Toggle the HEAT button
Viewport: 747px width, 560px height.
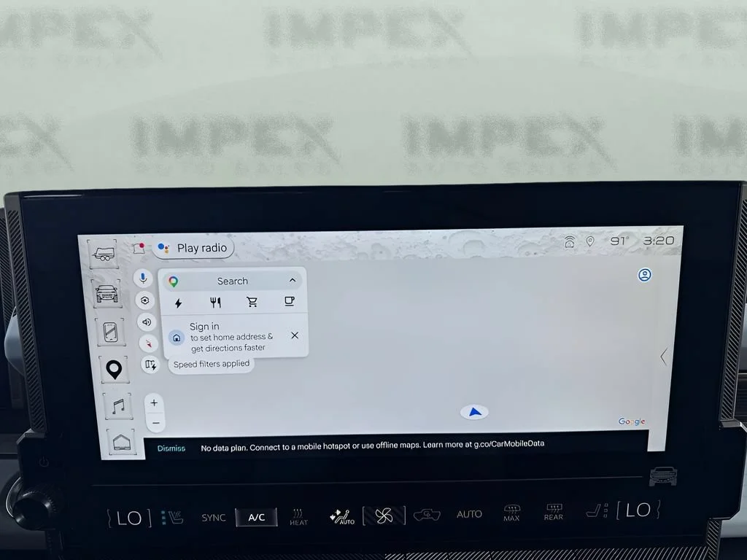[298, 517]
